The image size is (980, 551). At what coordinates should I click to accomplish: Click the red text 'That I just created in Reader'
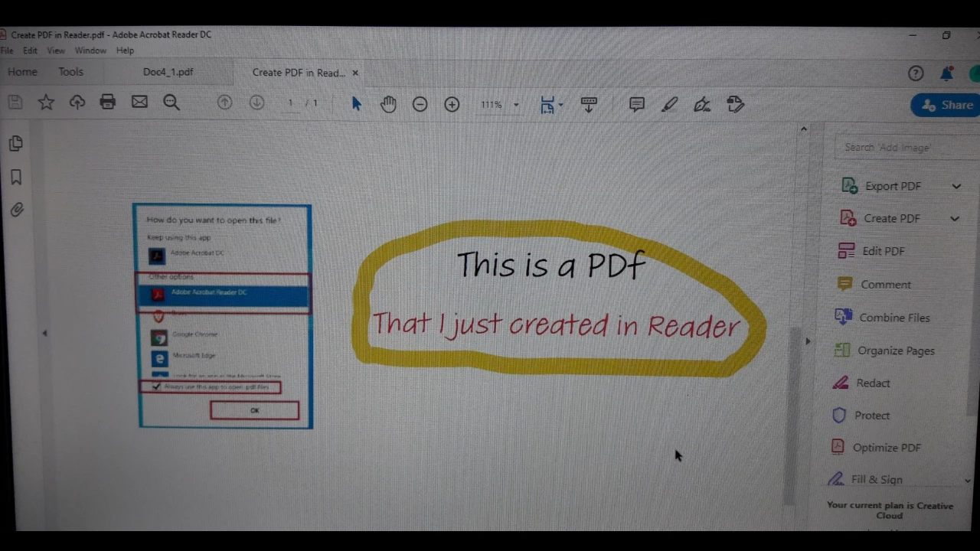(x=557, y=324)
